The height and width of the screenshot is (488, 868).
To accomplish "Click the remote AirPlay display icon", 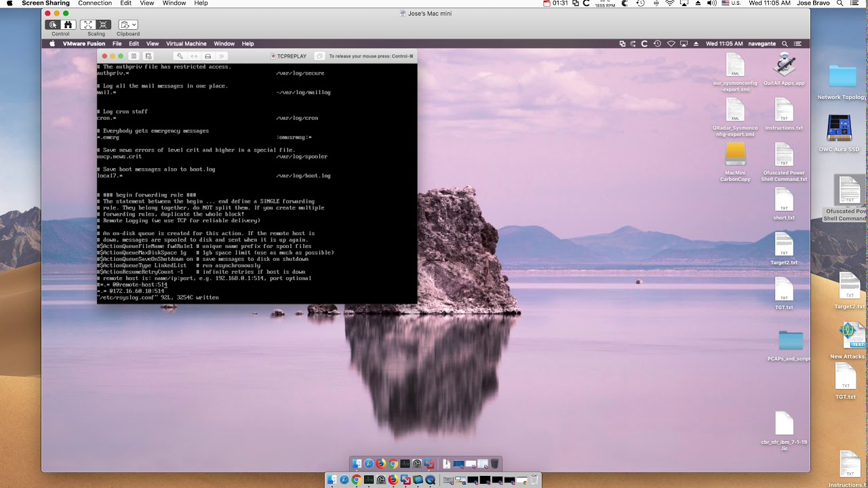I will (x=684, y=44).
